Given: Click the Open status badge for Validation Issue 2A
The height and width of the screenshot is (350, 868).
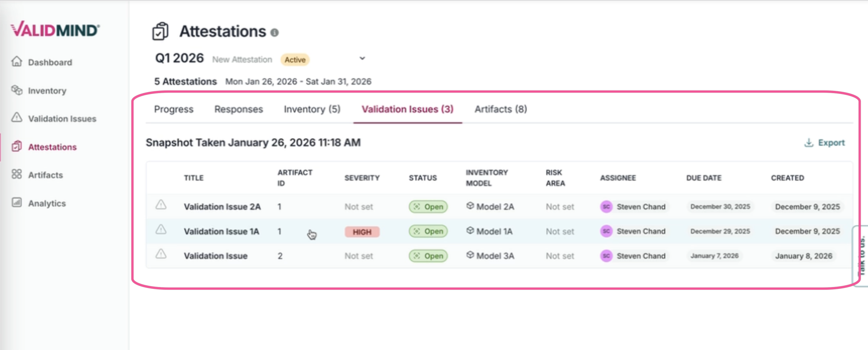Looking at the screenshot, I should click(428, 207).
